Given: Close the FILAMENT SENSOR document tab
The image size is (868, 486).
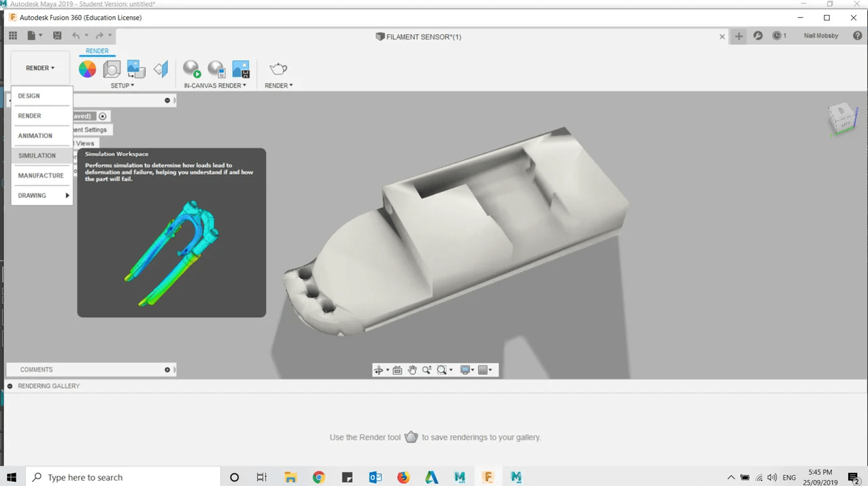Looking at the screenshot, I should tap(722, 37).
